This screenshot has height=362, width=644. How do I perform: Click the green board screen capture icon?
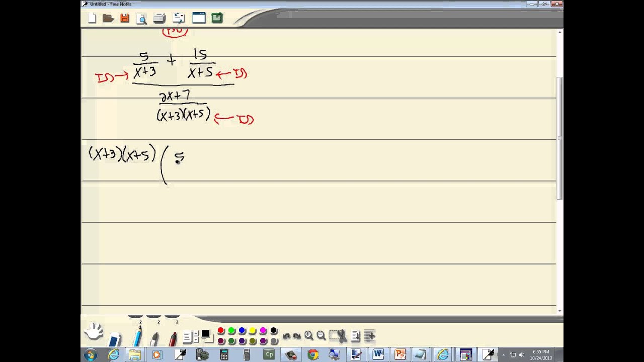pos(217,18)
